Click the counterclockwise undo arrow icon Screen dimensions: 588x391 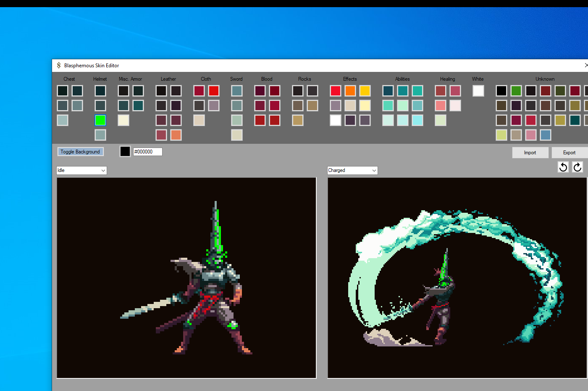pos(563,167)
